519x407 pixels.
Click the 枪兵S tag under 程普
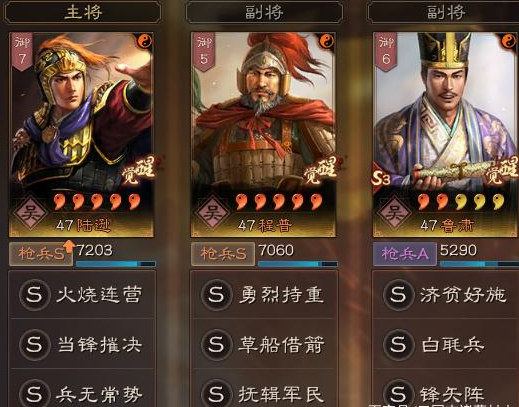(223, 254)
